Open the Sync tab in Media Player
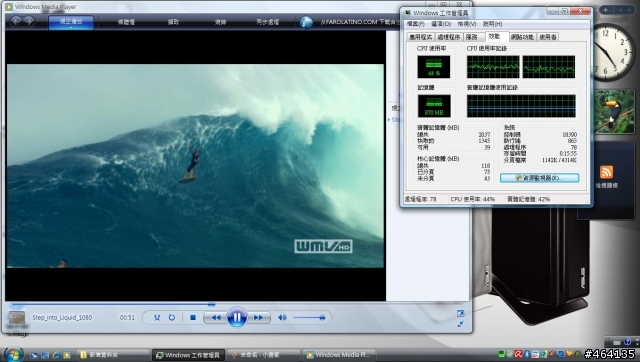The height and width of the screenshot is (362, 640). coord(268,22)
